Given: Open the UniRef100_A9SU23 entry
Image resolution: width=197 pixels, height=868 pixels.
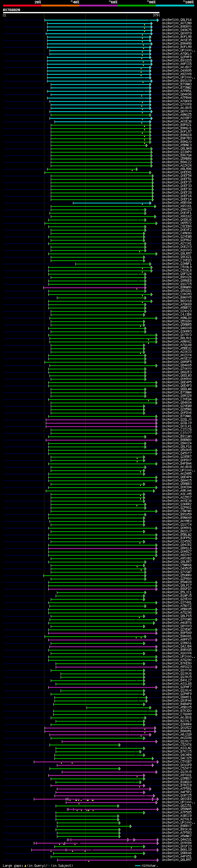Looking at the screenshot, I should click(x=177, y=667).
